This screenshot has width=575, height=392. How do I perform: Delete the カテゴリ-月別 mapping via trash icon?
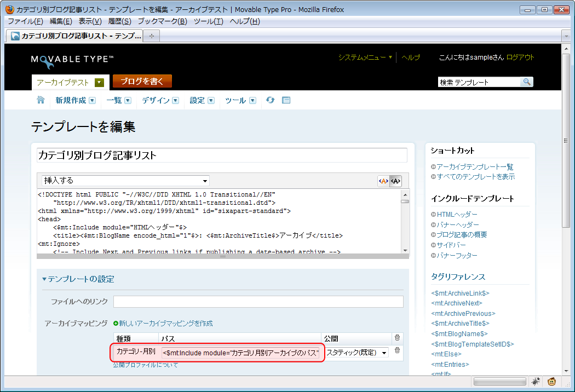398,351
